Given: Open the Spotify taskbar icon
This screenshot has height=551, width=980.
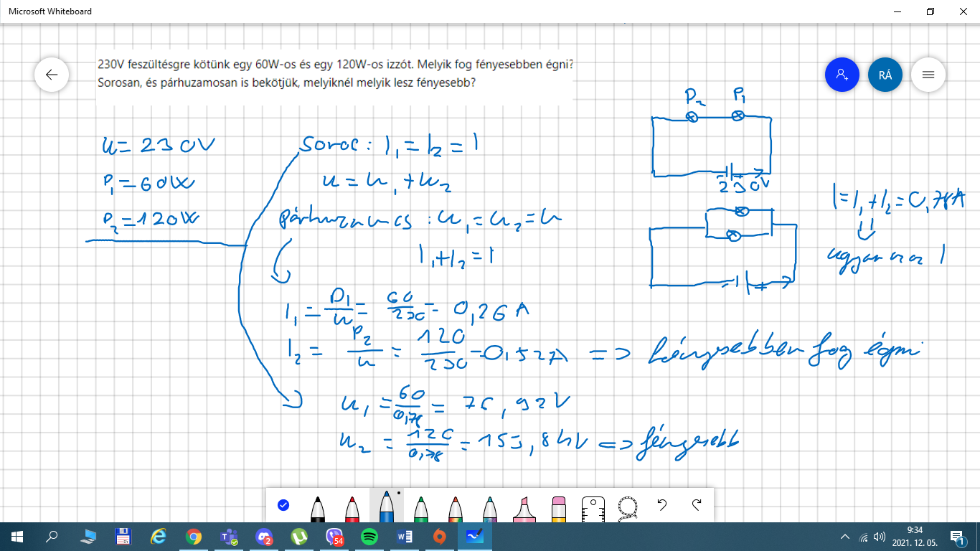Looking at the screenshot, I should click(369, 536).
